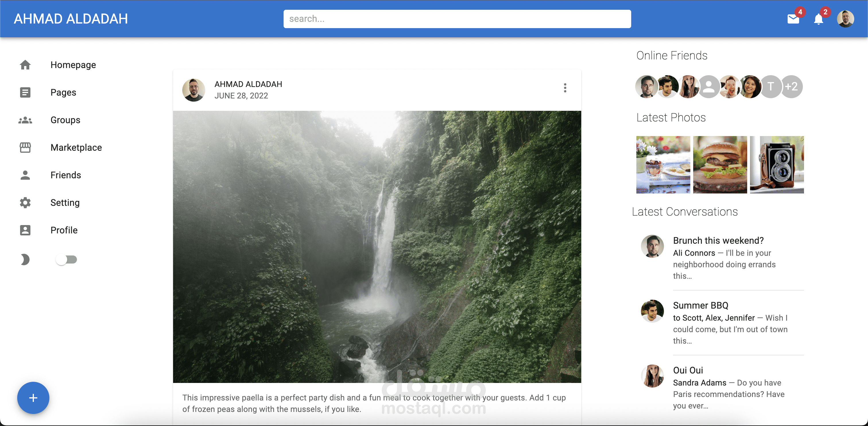Viewport: 868px width, 426px height.
Task: Open the 'Brunch this weekend?' conversation
Action: click(718, 240)
